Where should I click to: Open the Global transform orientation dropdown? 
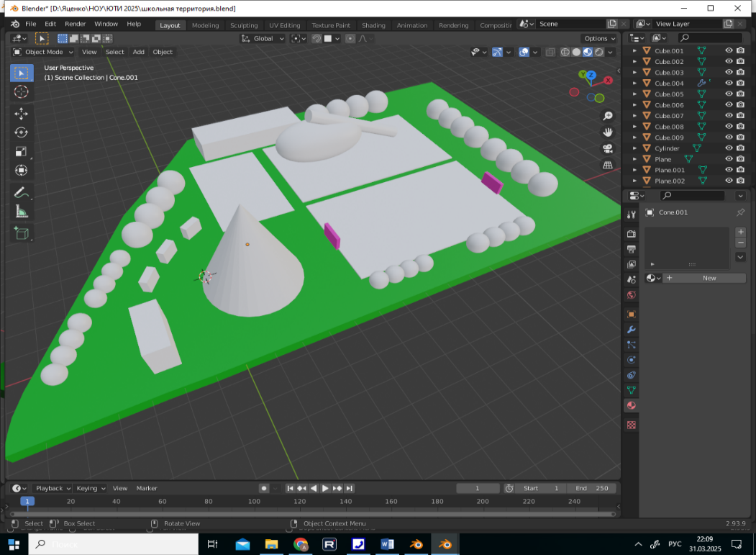(x=263, y=38)
